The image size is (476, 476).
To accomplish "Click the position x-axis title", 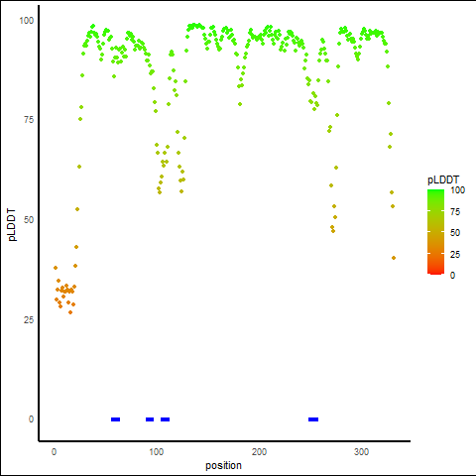I will pos(223,465).
